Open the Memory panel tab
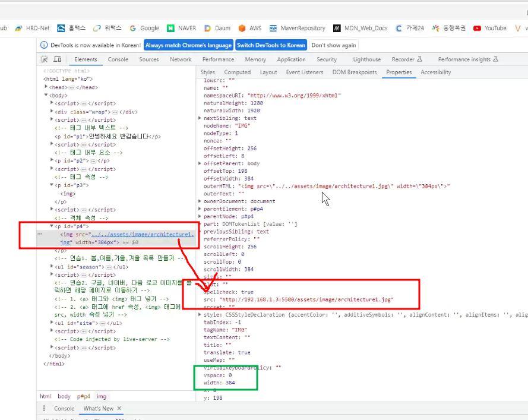This screenshot has height=420, width=528. (x=255, y=59)
